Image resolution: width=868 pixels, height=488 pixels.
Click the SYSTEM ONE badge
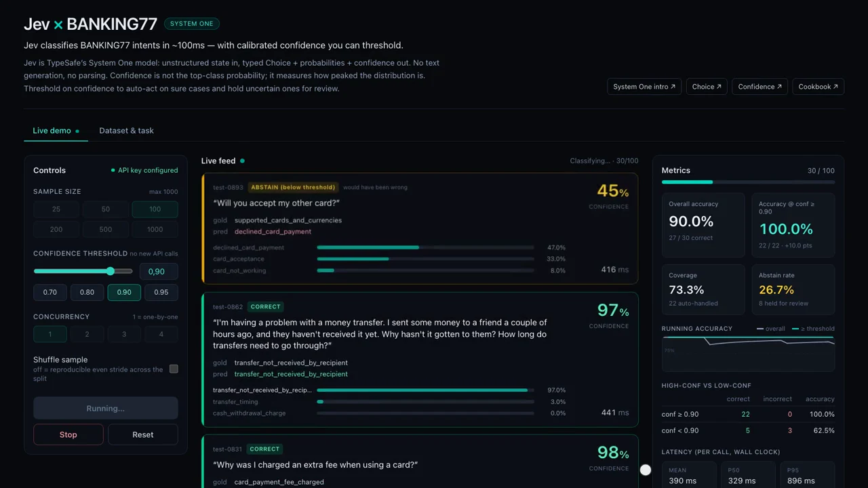tap(191, 24)
